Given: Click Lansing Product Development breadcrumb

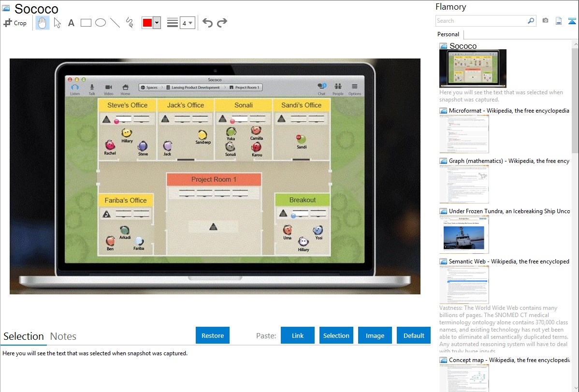Looking at the screenshot, I should 193,87.
